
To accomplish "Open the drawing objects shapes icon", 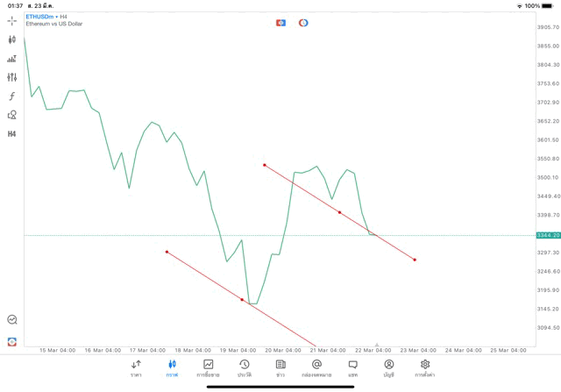I will (12, 115).
